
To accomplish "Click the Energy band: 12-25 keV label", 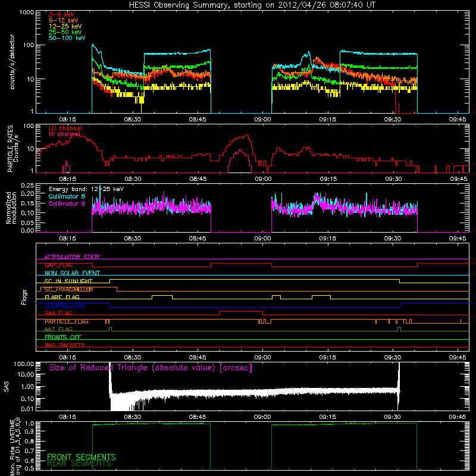I will pyautogui.click(x=86, y=189).
